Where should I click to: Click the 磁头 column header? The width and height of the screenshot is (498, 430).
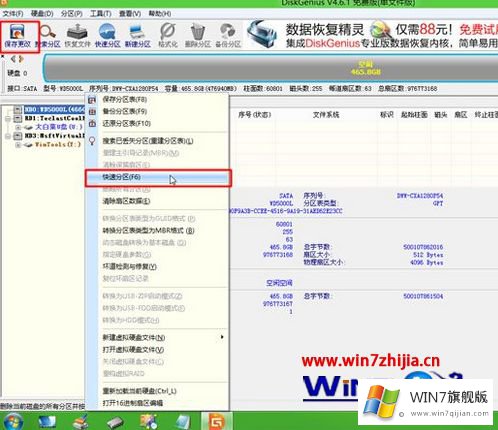tap(440, 115)
